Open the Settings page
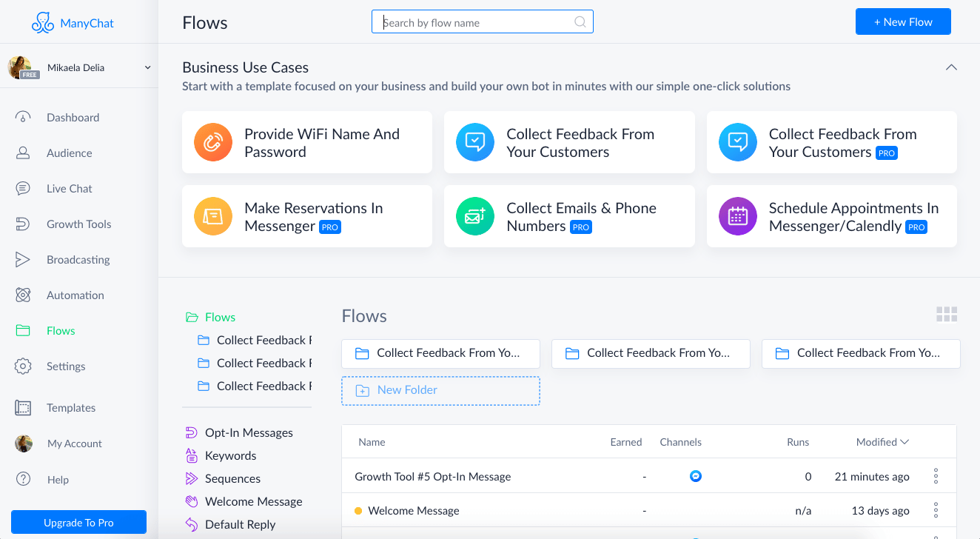Screen dimensions: 980x539 (x=66, y=366)
